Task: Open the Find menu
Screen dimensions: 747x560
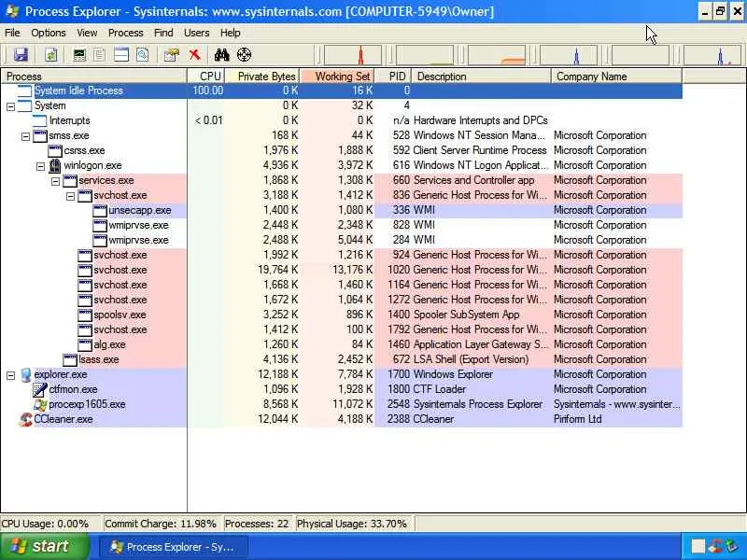Action: point(163,33)
